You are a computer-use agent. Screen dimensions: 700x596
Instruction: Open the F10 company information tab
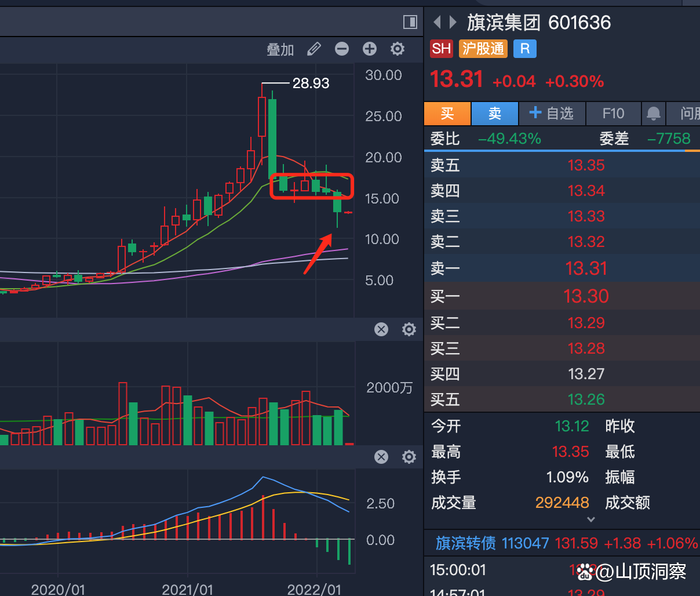pyautogui.click(x=614, y=113)
